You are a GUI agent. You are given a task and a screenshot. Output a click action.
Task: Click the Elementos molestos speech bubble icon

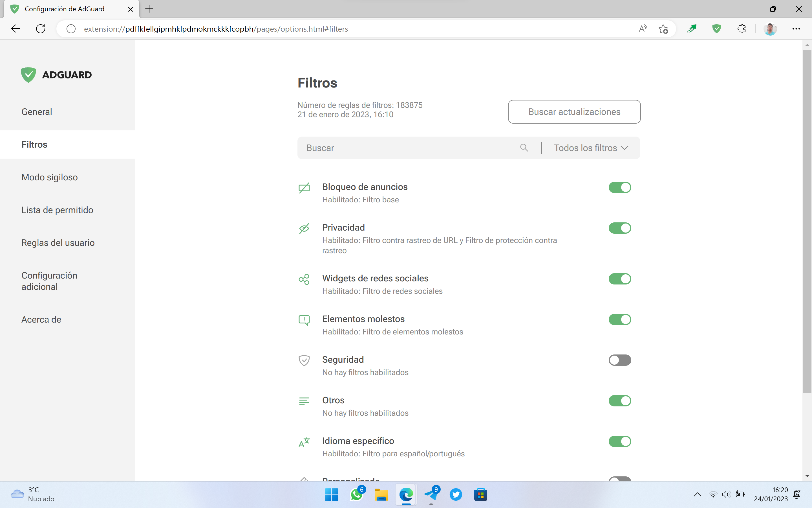coord(304,320)
